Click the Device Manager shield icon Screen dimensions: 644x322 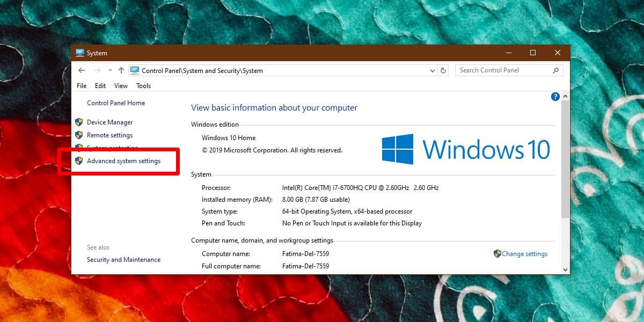[x=79, y=122]
